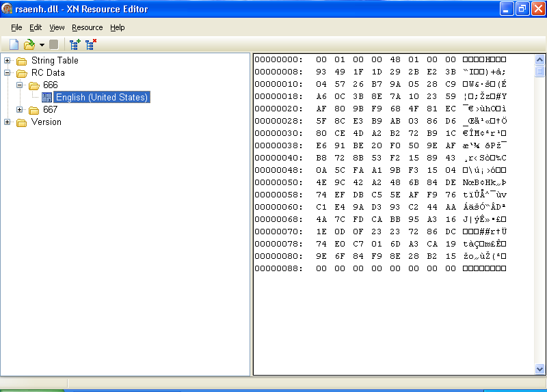547x392 pixels.
Task: Click the Add Resource toolbar icon
Action: tap(75, 44)
